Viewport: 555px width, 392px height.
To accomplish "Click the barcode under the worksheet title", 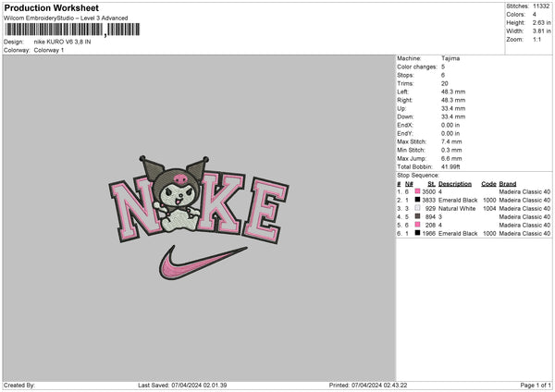I will (72, 30).
